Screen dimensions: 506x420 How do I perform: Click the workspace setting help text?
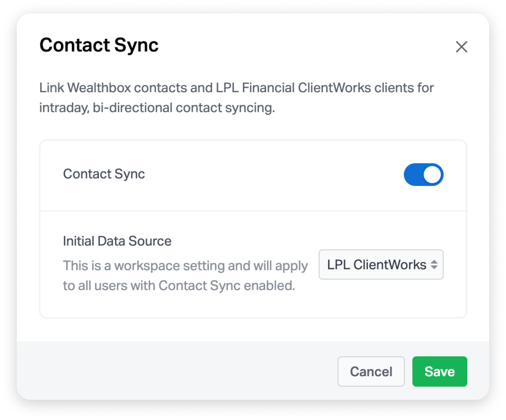(185, 276)
